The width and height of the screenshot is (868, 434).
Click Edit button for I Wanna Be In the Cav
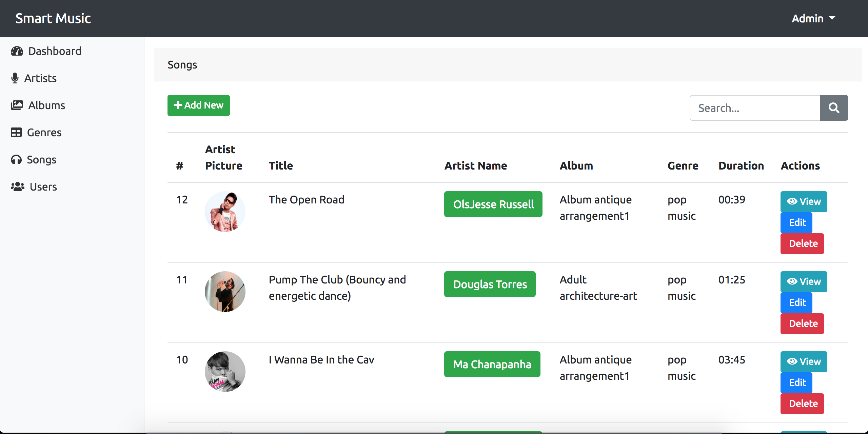797,382
